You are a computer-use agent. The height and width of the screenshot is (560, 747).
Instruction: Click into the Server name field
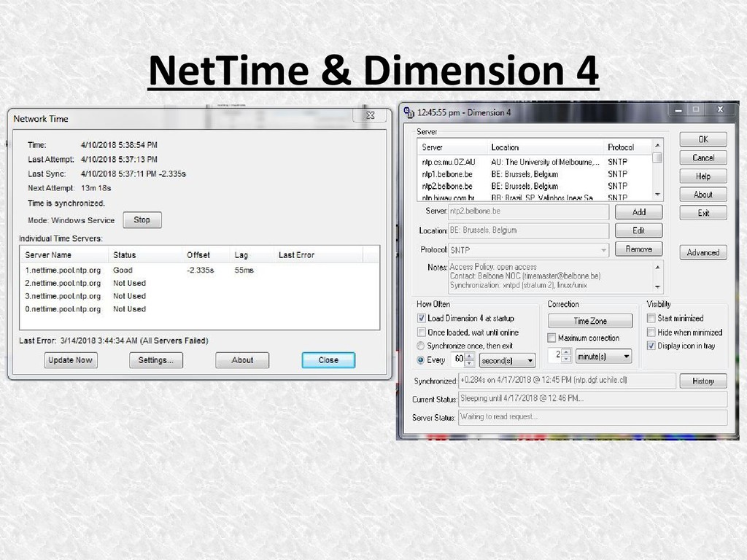click(x=529, y=211)
